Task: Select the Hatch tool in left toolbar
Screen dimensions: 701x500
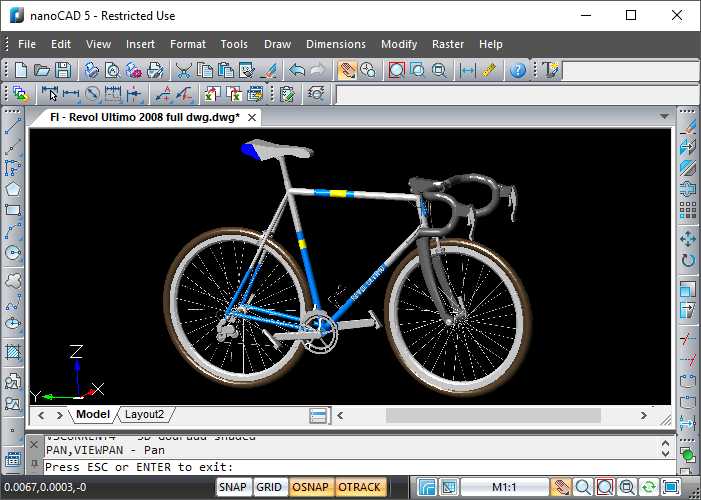Action: pyautogui.click(x=13, y=352)
